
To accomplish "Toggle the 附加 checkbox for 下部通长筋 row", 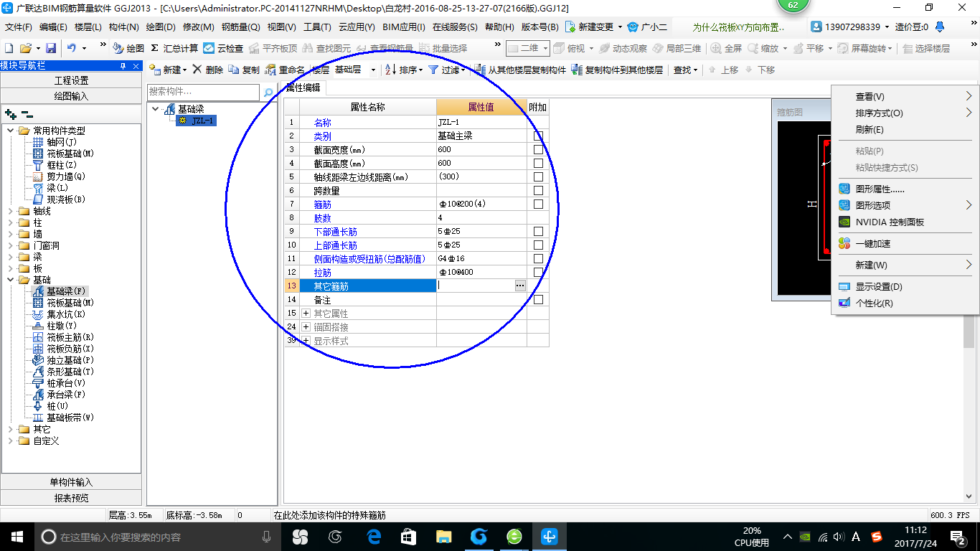I will pyautogui.click(x=538, y=231).
